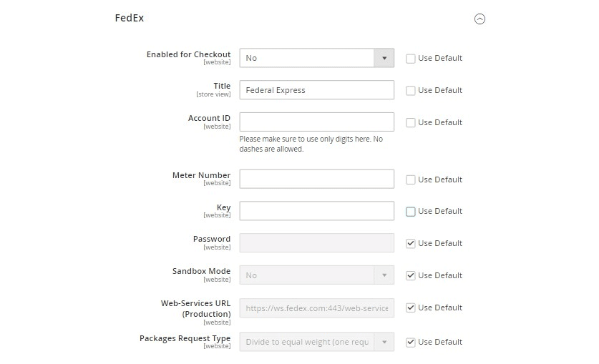Click the Web-Services URL Production field
Image resolution: width=599 pixels, height=364 pixels.
pyautogui.click(x=317, y=308)
